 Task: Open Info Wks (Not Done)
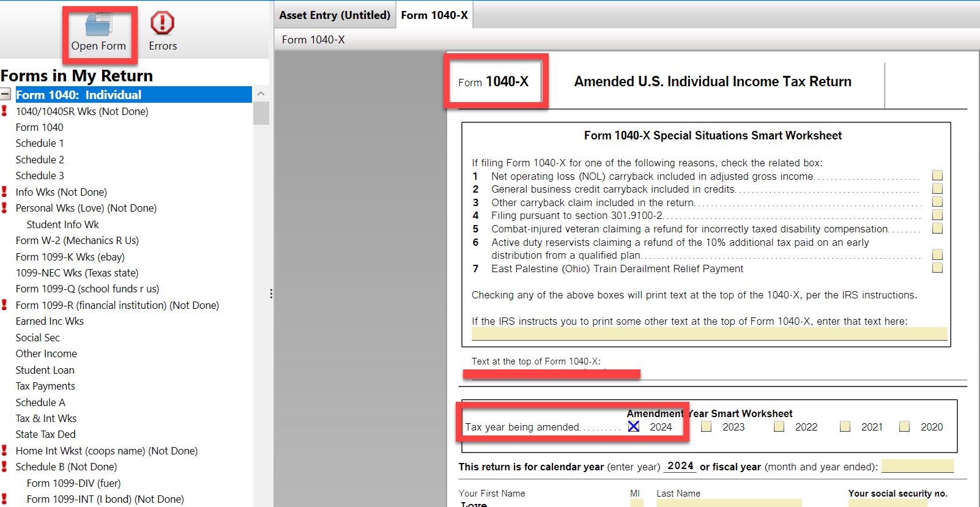point(61,192)
